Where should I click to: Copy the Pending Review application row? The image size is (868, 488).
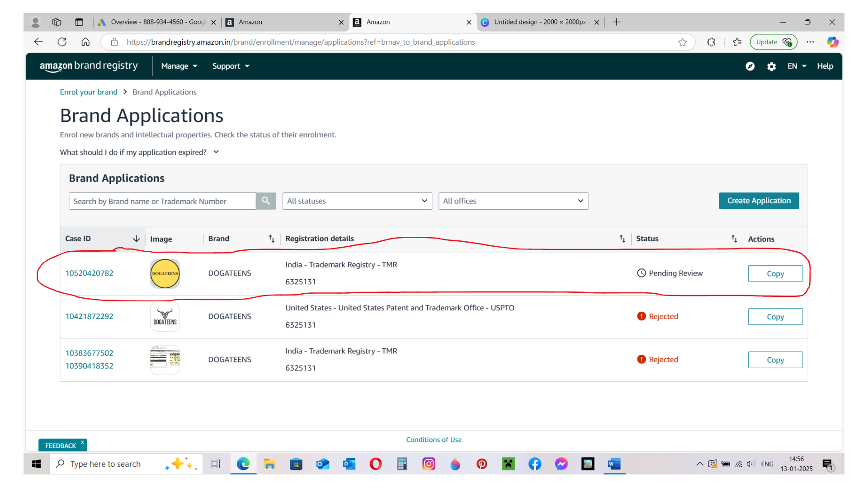coord(775,273)
